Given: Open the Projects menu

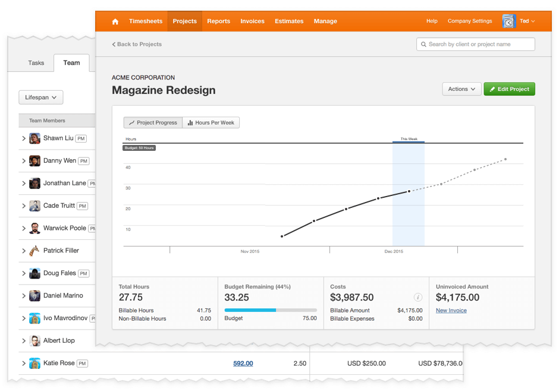Looking at the screenshot, I should tap(185, 21).
